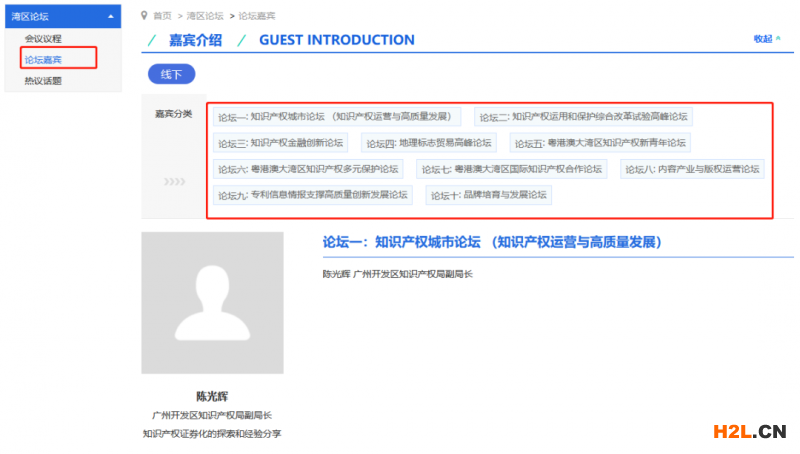Click the >>>> chevrons under 嘉宾分类
The height and width of the screenshot is (454, 800).
(174, 182)
